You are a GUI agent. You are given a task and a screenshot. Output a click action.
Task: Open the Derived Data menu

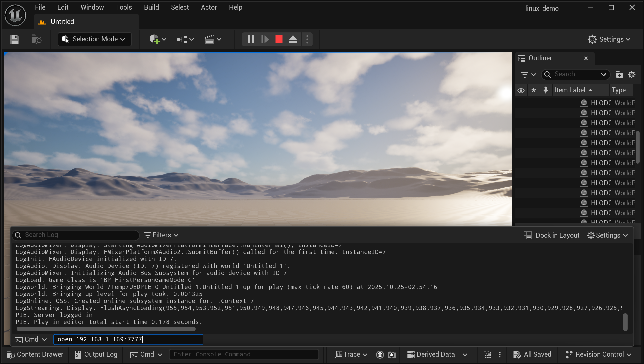click(437, 354)
